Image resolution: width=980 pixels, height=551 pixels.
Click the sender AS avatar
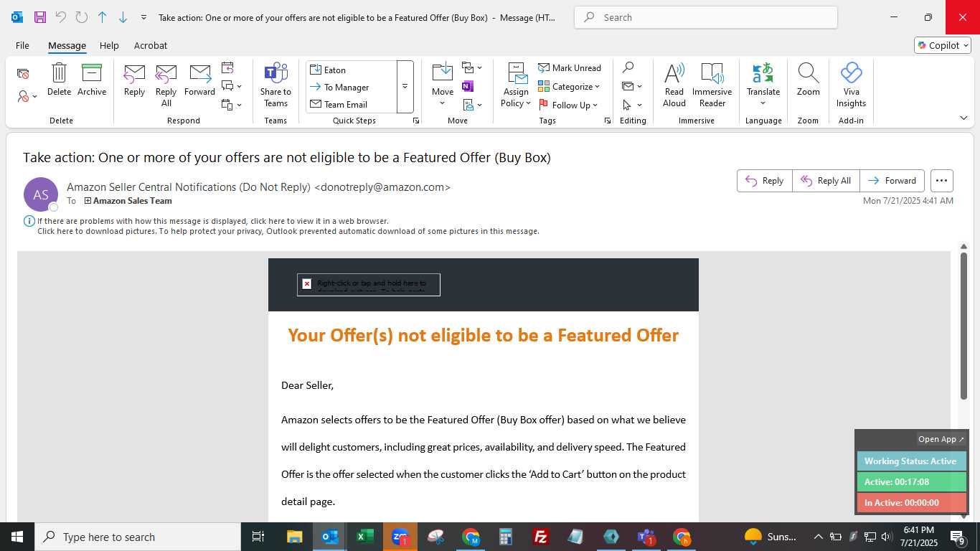pos(41,194)
